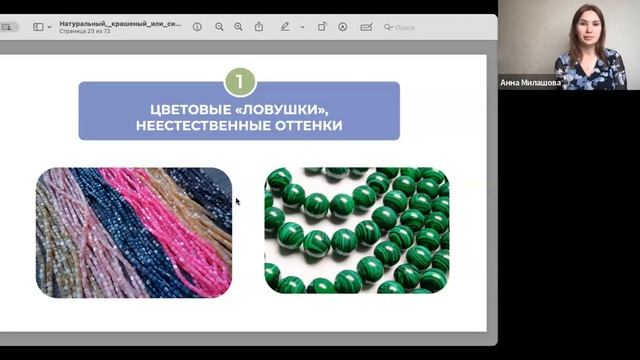Viewport: 640px width, 360px height.
Task: Select the presenter webcam video tile
Action: click(569, 45)
